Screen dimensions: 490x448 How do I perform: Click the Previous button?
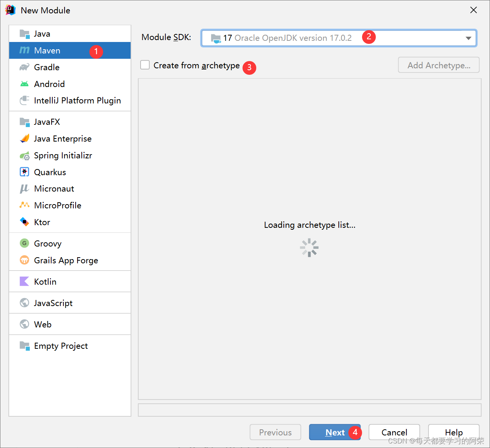[275, 432]
